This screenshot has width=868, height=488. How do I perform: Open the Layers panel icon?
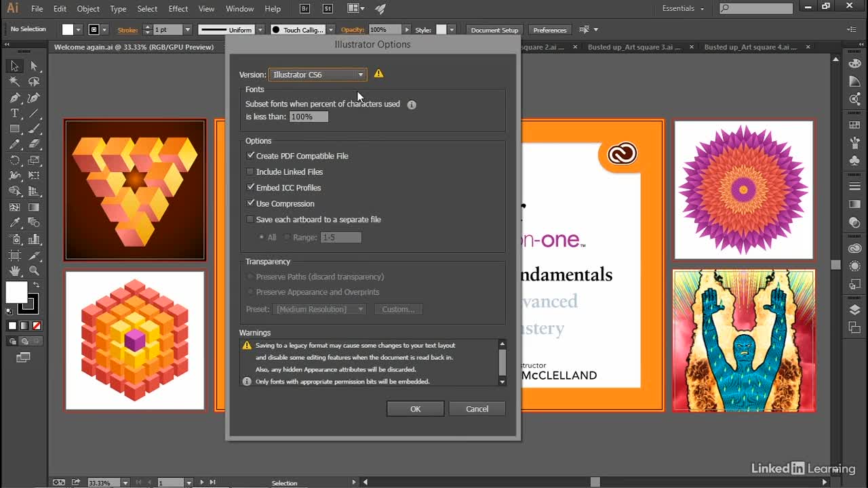coord(854,310)
